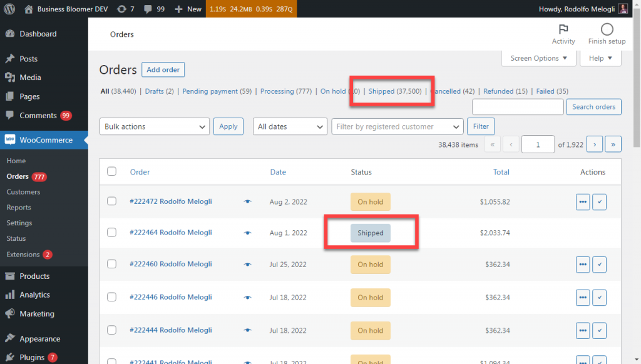Viewport: 641px width, 364px height.
Task: Open the All dates dropdown
Action: tap(290, 126)
